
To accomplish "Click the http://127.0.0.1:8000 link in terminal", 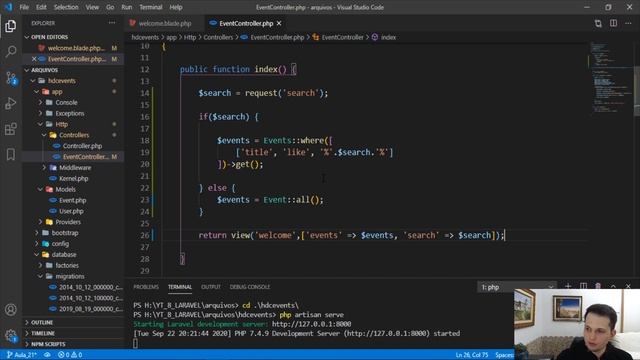I will point(311,324).
